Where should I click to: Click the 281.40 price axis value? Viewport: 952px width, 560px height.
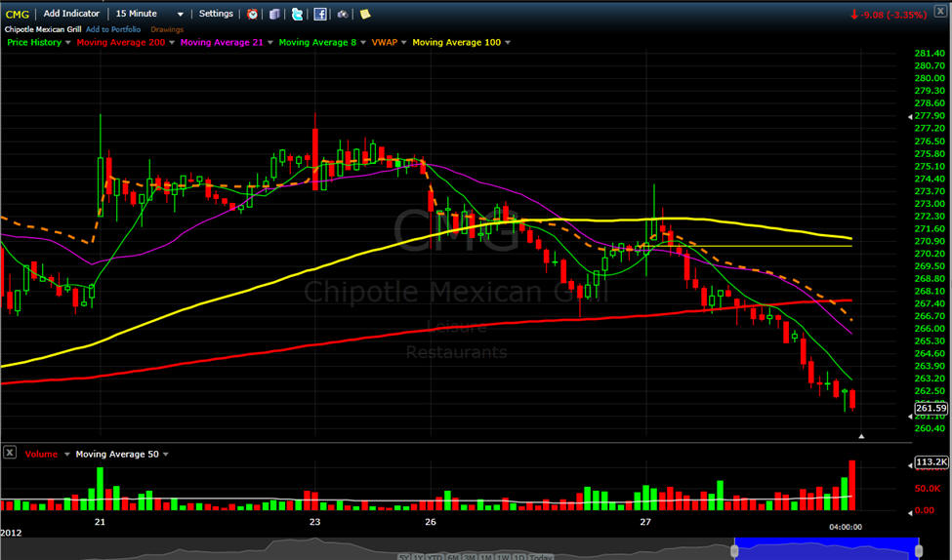click(x=930, y=54)
